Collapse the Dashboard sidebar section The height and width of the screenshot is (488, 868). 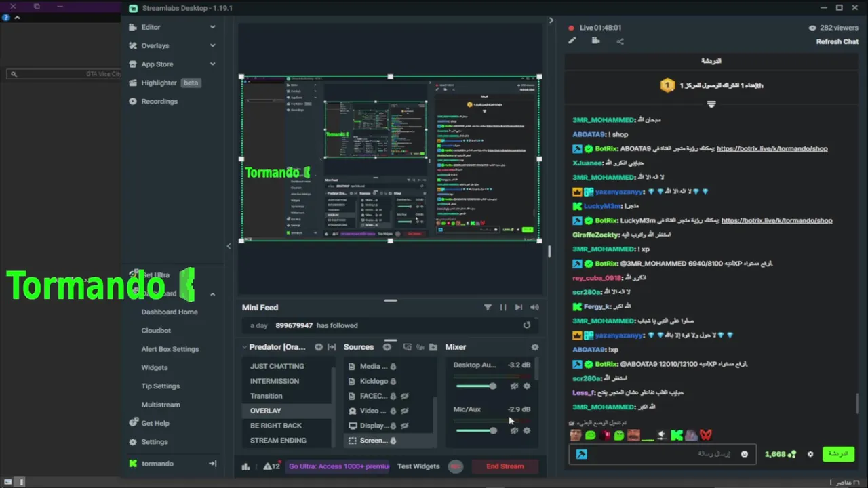[x=212, y=294]
